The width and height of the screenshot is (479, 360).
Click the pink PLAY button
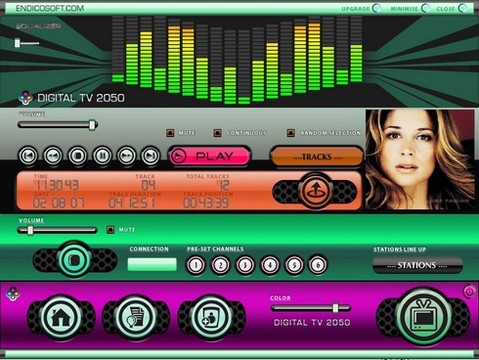tap(209, 156)
